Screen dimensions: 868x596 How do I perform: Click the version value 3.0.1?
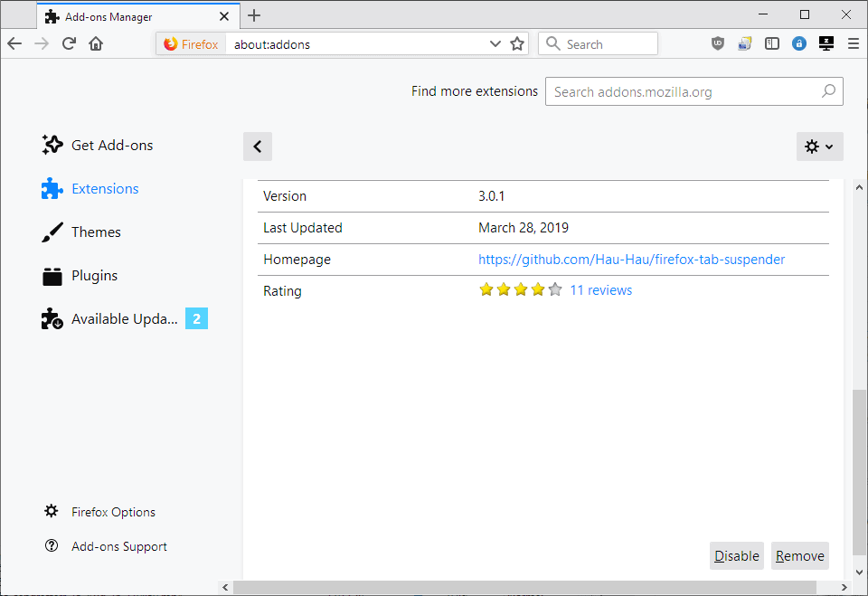(x=492, y=196)
